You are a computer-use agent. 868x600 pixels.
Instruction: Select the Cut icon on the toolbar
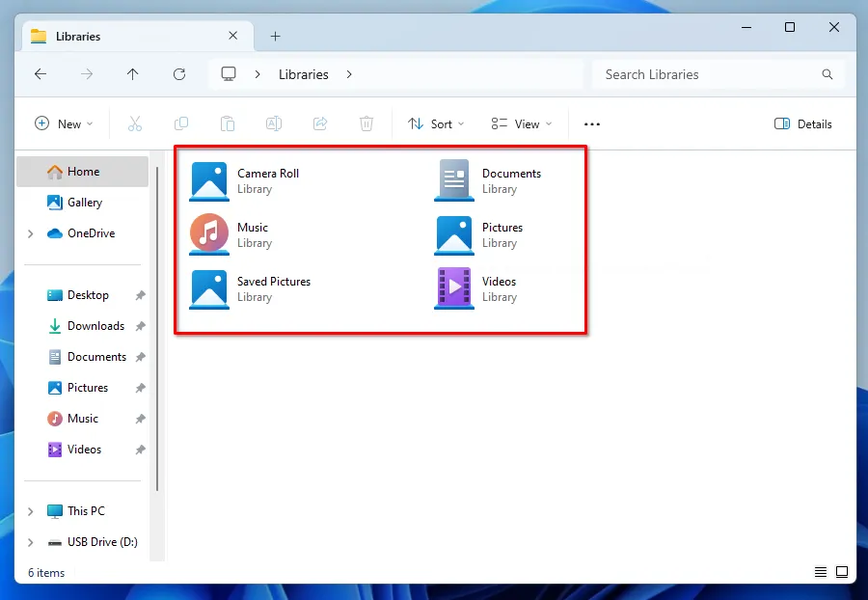coord(135,123)
